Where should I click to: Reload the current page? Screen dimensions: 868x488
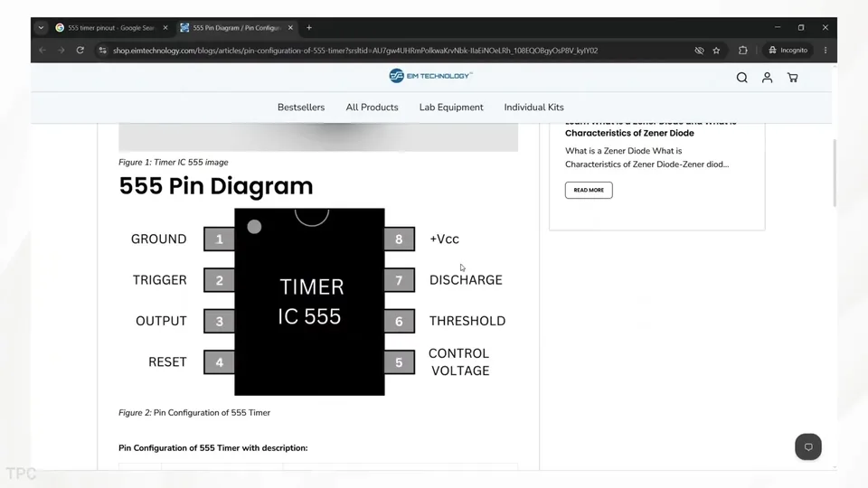[x=80, y=51]
